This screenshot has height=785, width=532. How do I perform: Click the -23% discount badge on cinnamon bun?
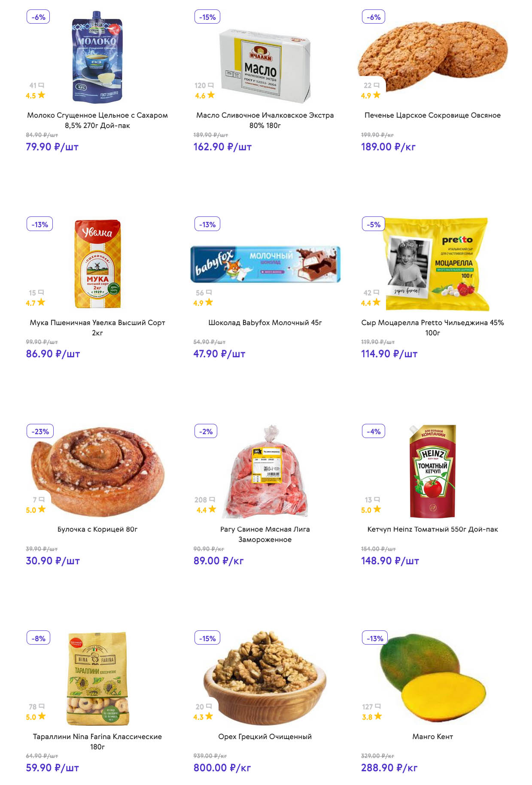(x=40, y=432)
